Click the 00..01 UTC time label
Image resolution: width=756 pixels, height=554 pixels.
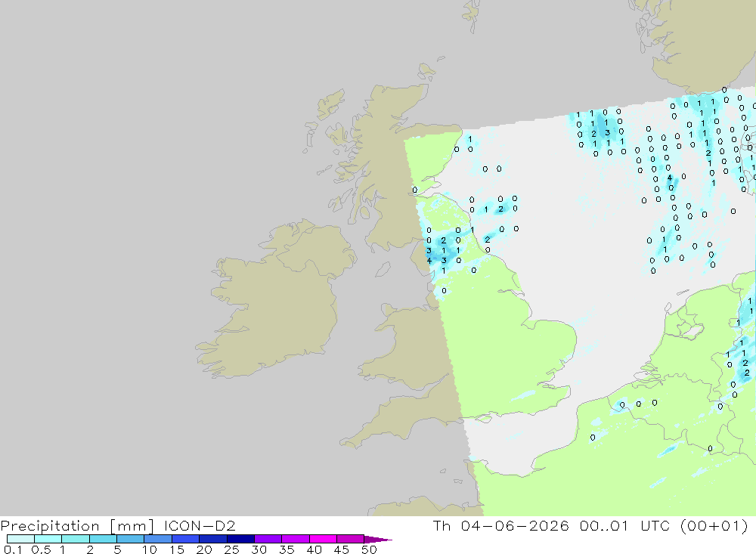(624, 525)
